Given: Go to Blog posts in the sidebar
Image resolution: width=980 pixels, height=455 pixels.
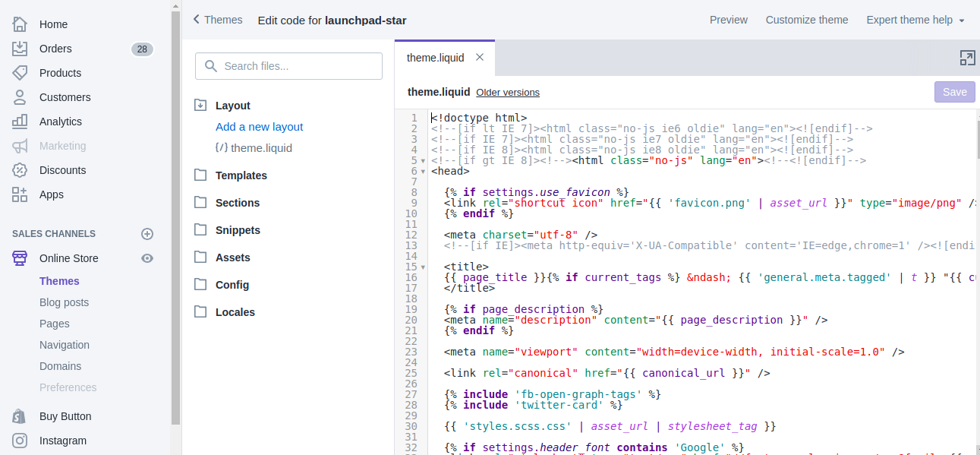Looking at the screenshot, I should pos(65,302).
